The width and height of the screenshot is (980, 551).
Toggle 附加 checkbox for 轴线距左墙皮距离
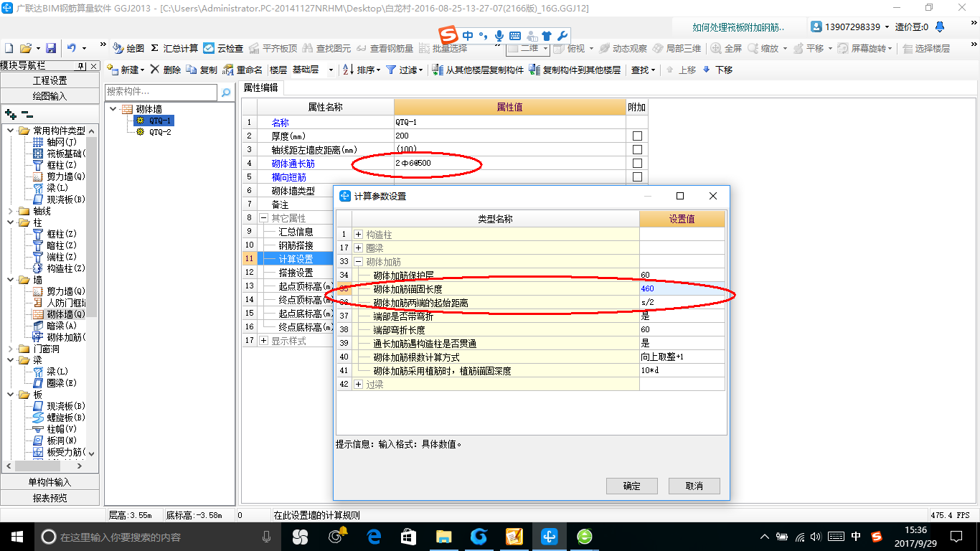637,149
